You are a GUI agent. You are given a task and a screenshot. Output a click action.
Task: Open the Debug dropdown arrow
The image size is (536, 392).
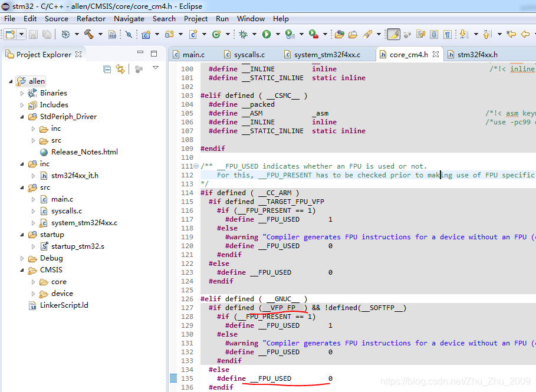[x=254, y=34]
